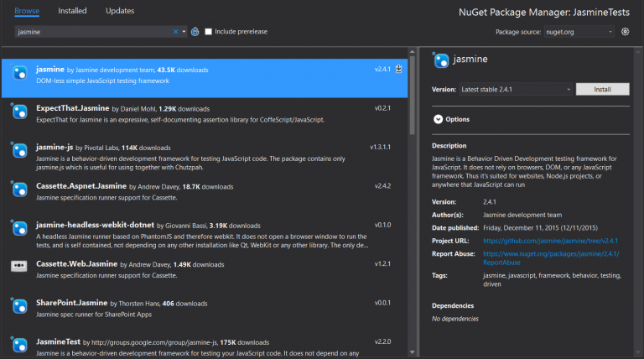Refresh the package search results

pyautogui.click(x=195, y=32)
